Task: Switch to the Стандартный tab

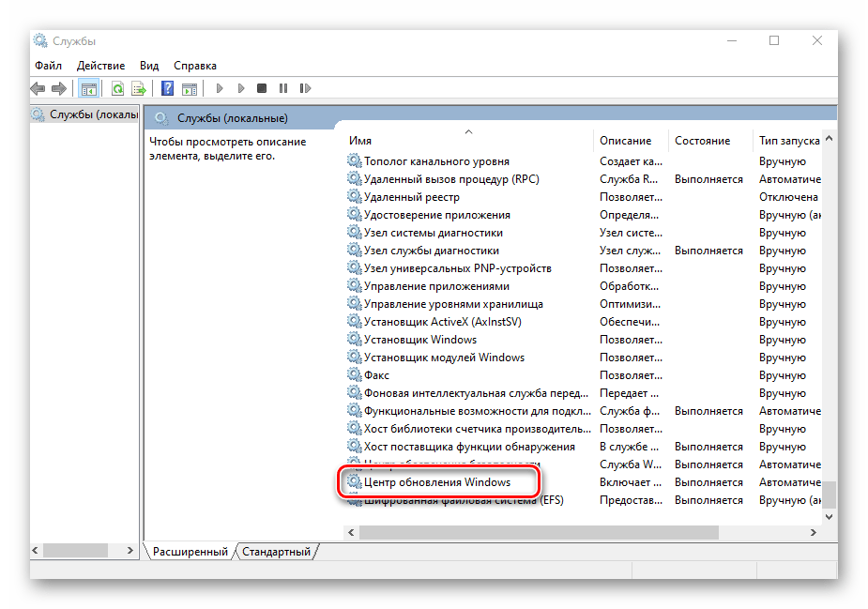Action: click(x=276, y=552)
